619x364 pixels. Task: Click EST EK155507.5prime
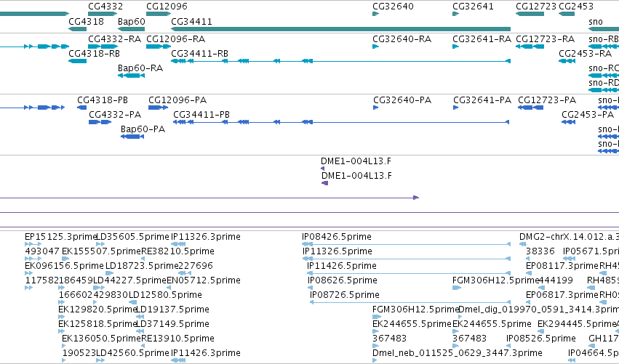pyautogui.click(x=101, y=251)
